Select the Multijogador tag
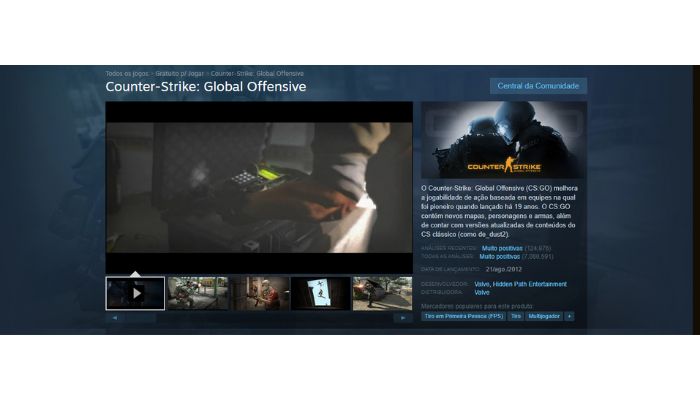The image size is (700, 400). pyautogui.click(x=544, y=316)
